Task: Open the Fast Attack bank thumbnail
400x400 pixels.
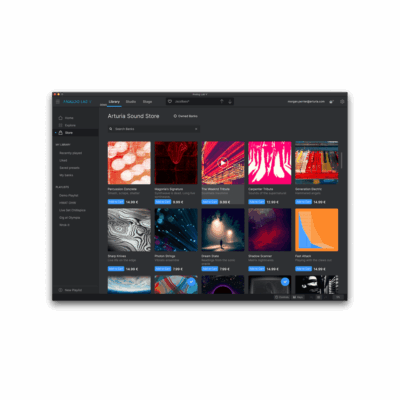Action: click(316, 230)
